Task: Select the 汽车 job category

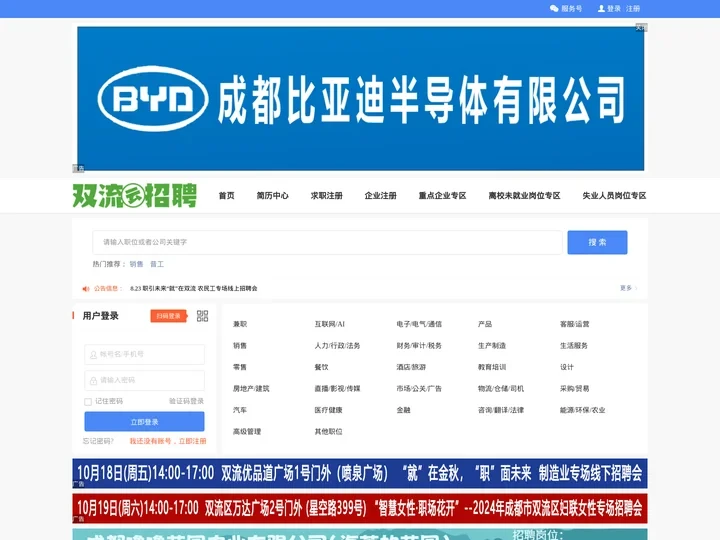Action: (x=240, y=410)
